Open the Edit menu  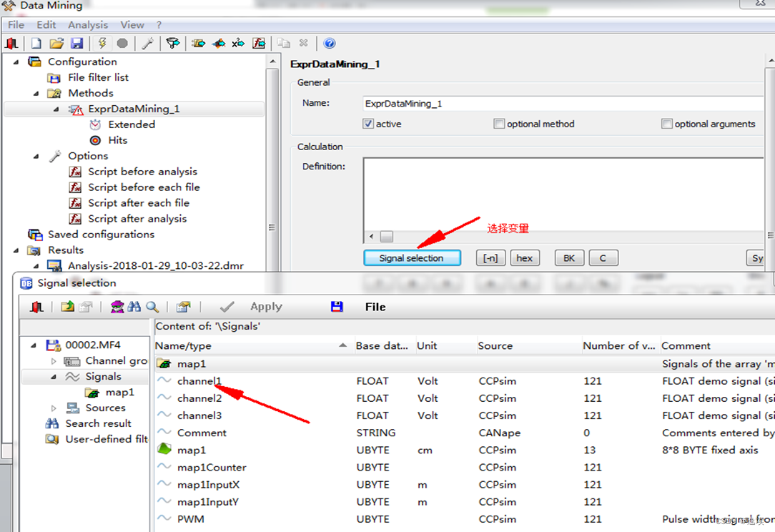coord(46,25)
